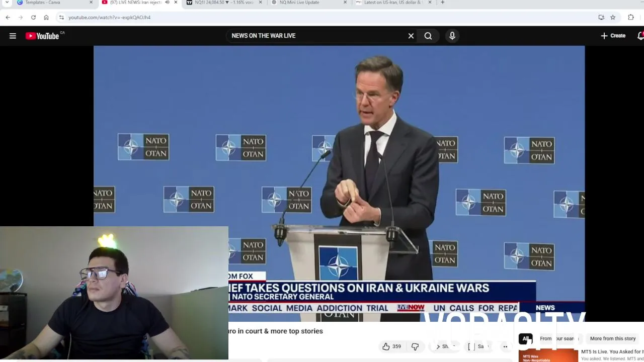
Task: Bookmark this page with the star
Action: click(613, 17)
